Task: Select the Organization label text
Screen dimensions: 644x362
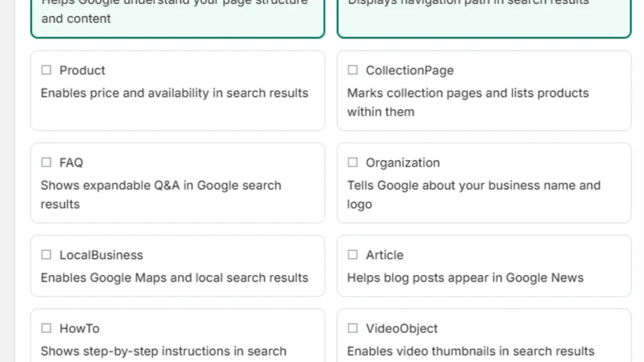Action: click(402, 162)
